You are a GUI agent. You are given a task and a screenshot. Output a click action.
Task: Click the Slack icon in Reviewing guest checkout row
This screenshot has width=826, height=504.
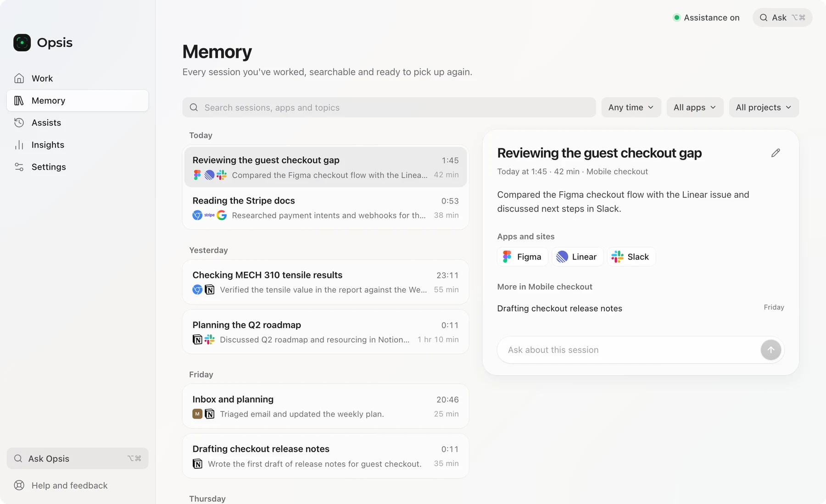pyautogui.click(x=222, y=175)
